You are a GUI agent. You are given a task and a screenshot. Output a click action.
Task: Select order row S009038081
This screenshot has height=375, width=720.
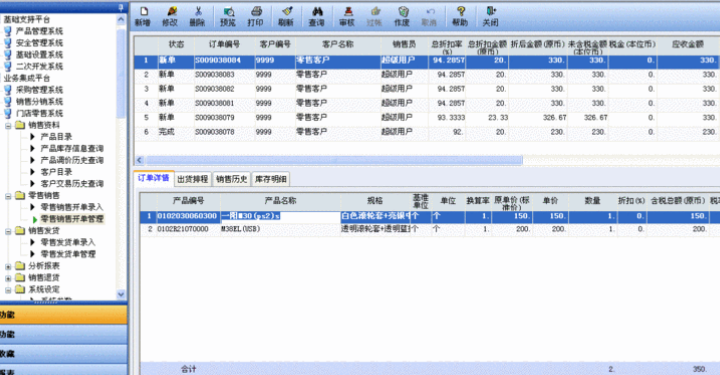point(427,103)
